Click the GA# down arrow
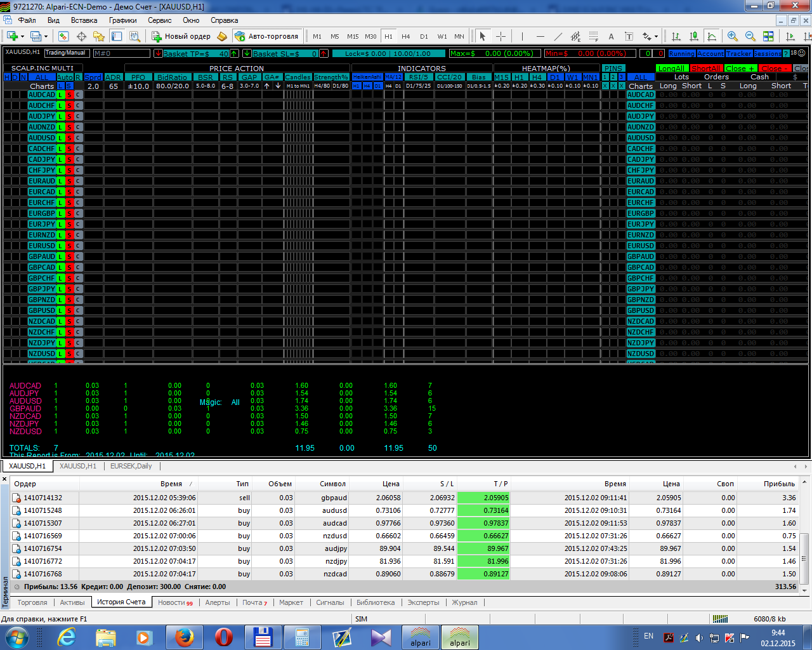Viewport: 812px width, 650px height. tap(278, 86)
